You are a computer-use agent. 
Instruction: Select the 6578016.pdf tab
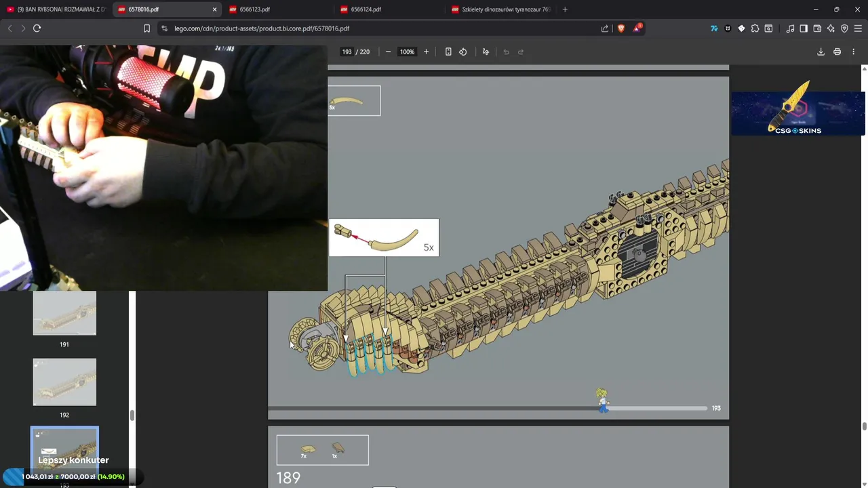pos(167,9)
